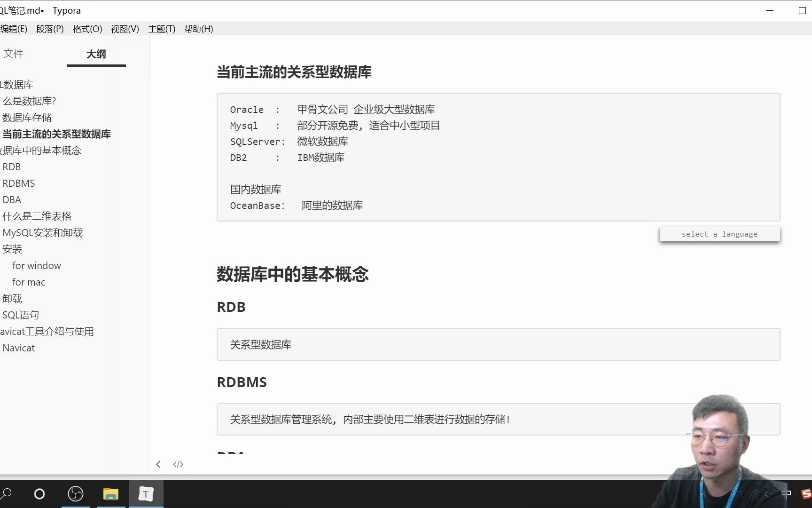Image resolution: width=812 pixels, height=508 pixels.
Task: Click the 关系型数据库 quote block
Action: coord(499,344)
